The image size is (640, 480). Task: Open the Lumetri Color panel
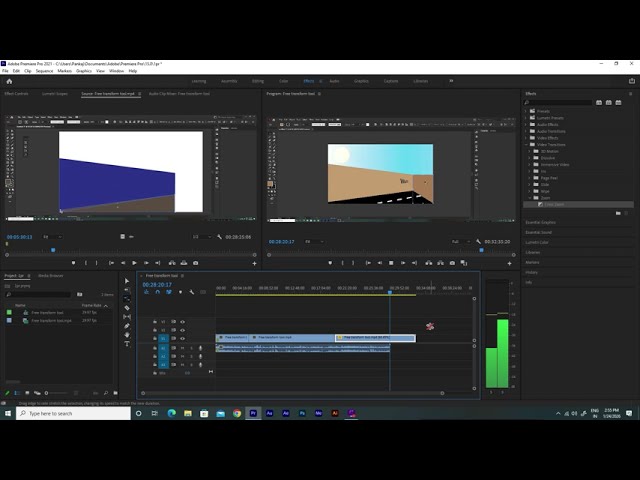pos(537,242)
